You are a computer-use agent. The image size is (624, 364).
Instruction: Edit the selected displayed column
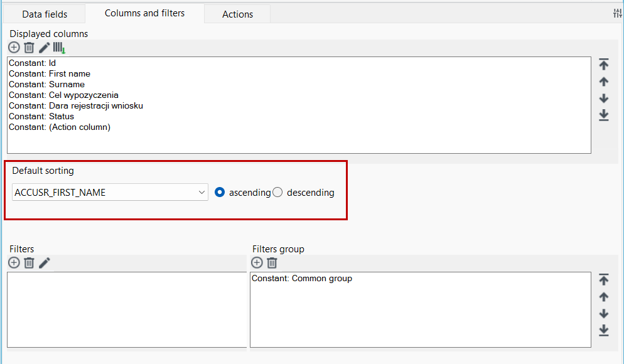point(44,48)
